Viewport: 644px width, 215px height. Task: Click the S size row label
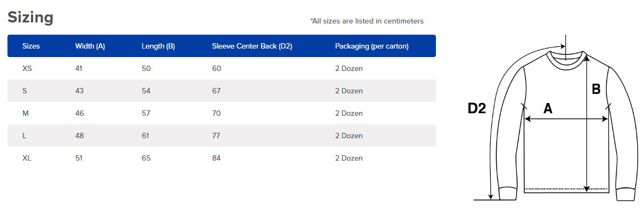pos(25,91)
